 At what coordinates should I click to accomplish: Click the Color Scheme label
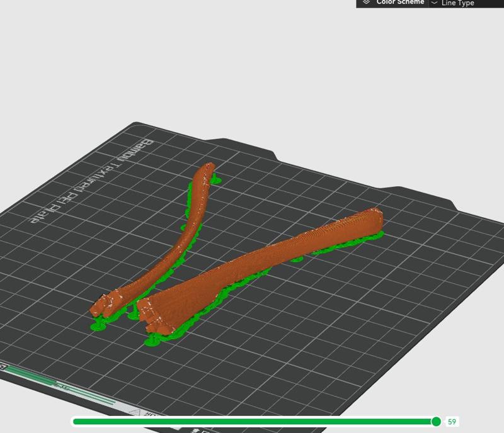[x=400, y=3]
